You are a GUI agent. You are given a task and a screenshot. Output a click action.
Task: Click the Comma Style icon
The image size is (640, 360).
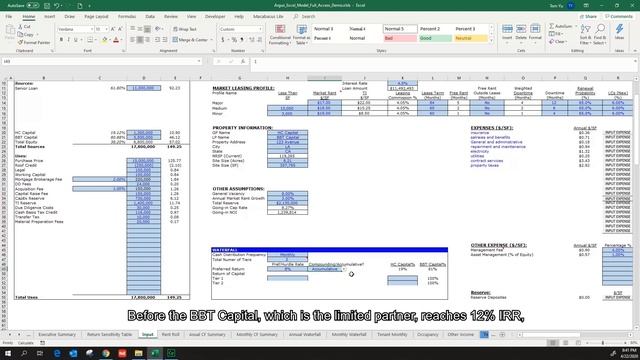click(242, 40)
